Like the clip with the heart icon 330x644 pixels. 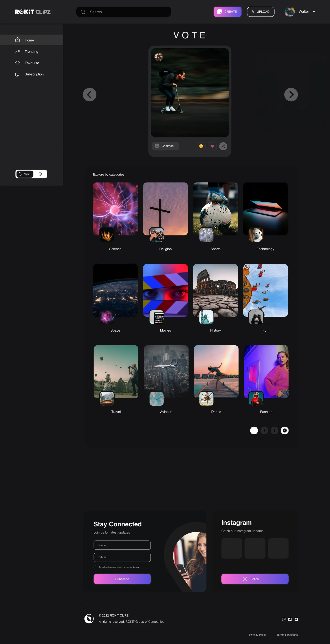coord(212,146)
